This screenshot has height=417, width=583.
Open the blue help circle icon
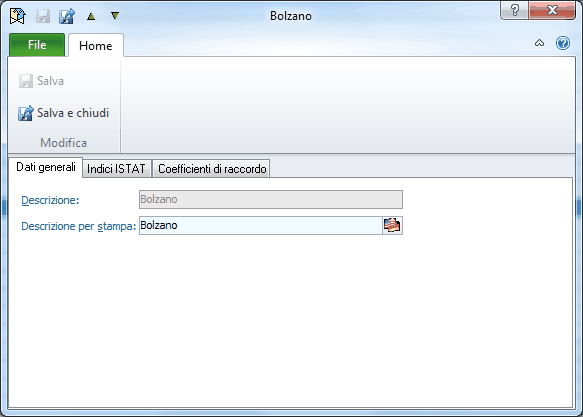[563, 43]
